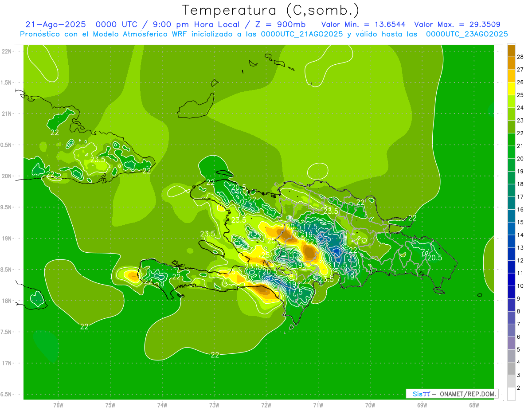
Task: Click the '69W' longitude axis label
Action: coord(422,405)
